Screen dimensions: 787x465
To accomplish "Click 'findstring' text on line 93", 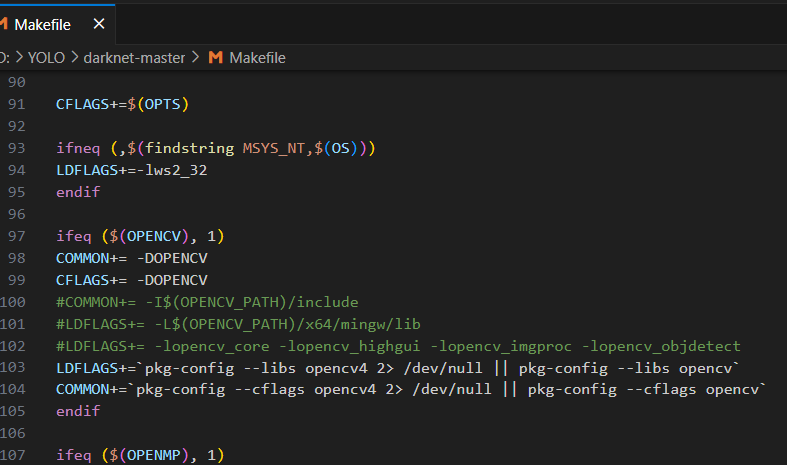I will click(x=189, y=148).
